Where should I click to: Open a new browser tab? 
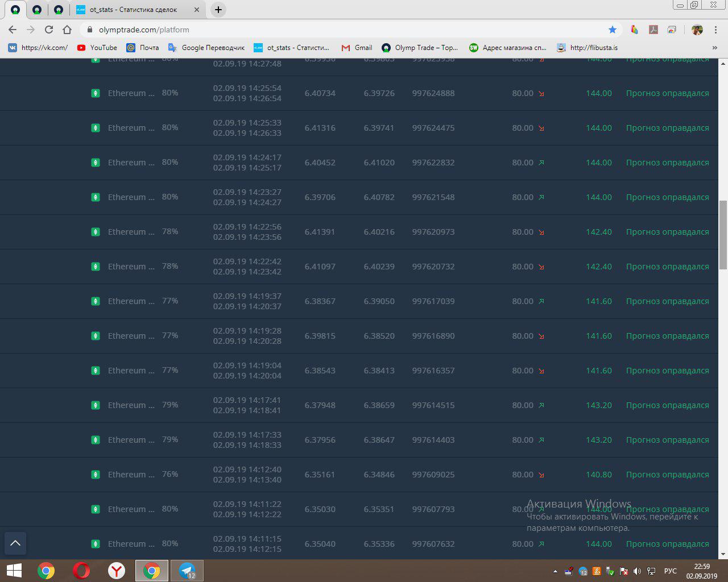coord(218,10)
